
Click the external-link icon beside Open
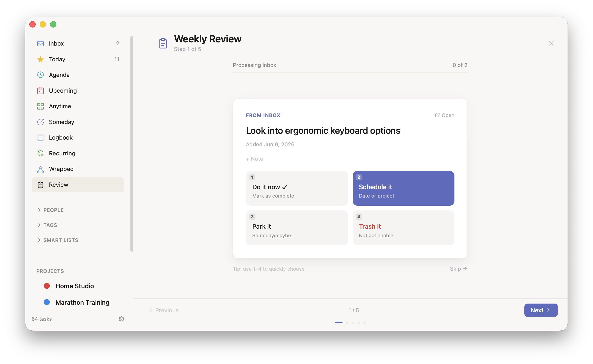click(x=437, y=115)
